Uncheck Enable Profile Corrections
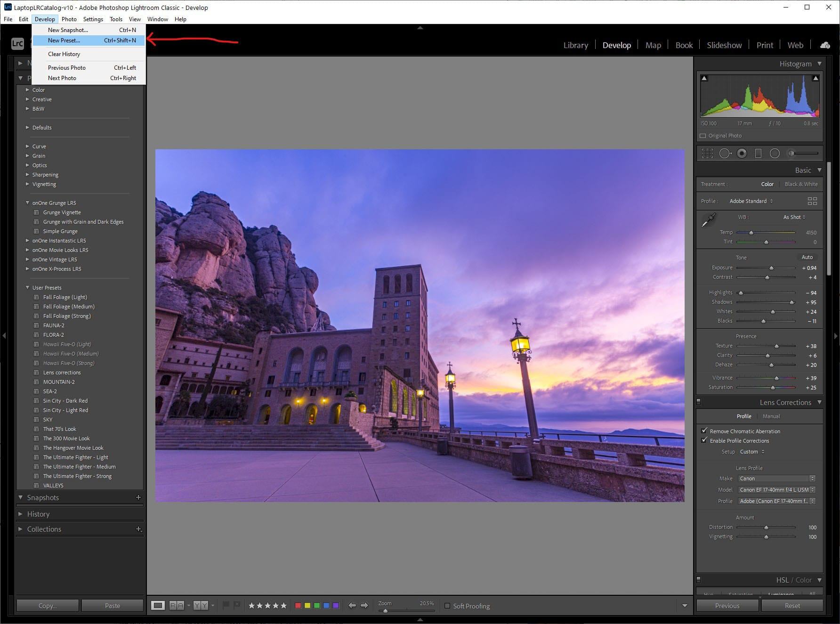Image resolution: width=840 pixels, height=624 pixels. [x=704, y=440]
